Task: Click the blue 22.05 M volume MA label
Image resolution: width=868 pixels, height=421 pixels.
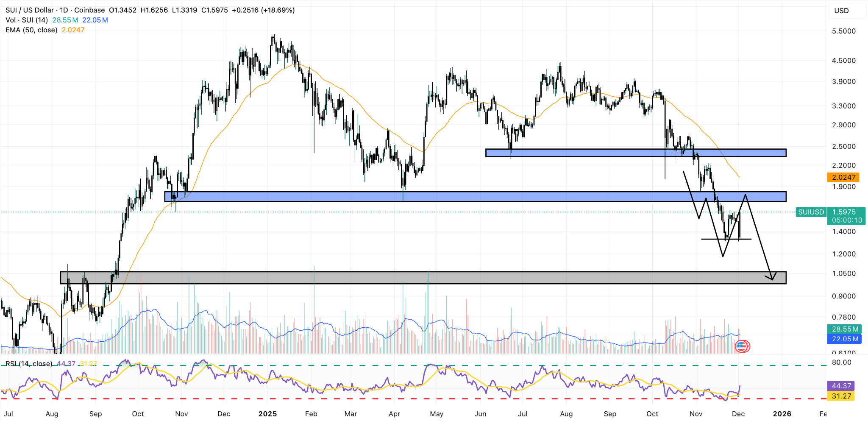Action: click(844, 339)
